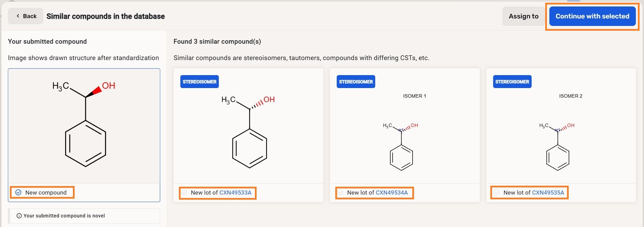Click the ISOMER 1 structure image
This screenshot has width=644, height=227.
[401, 146]
